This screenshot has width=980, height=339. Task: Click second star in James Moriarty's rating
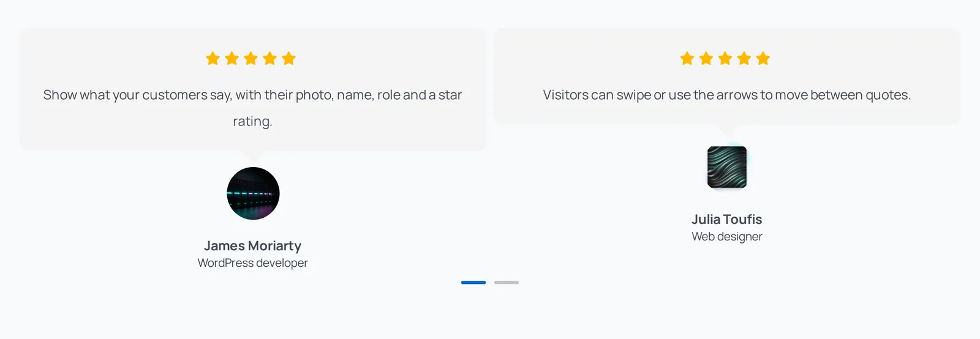(x=232, y=58)
